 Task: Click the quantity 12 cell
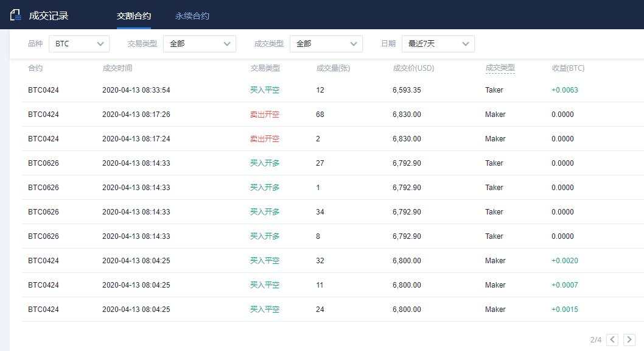320,90
